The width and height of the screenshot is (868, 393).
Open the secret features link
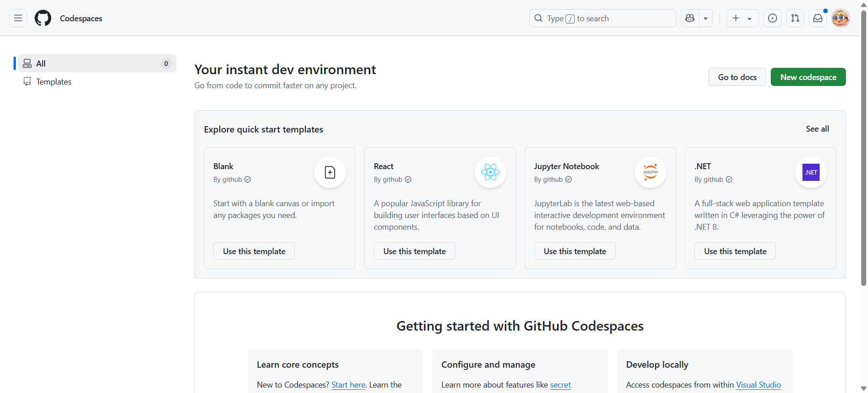coord(561,385)
